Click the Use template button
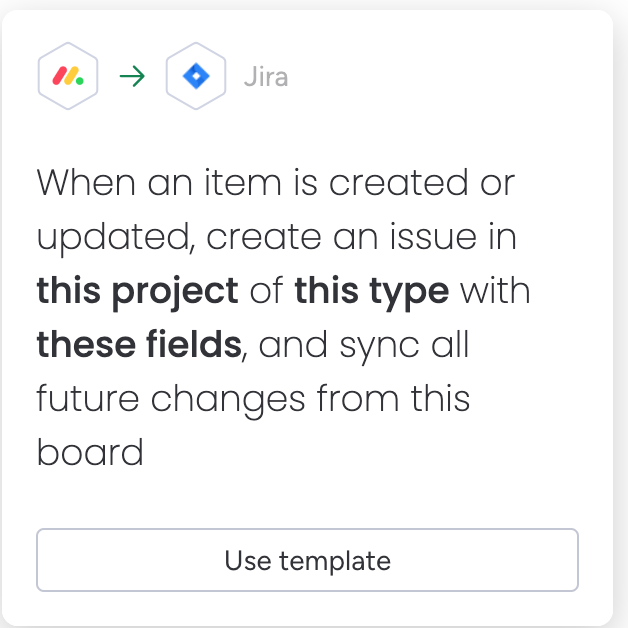628x628 pixels. pos(307,560)
